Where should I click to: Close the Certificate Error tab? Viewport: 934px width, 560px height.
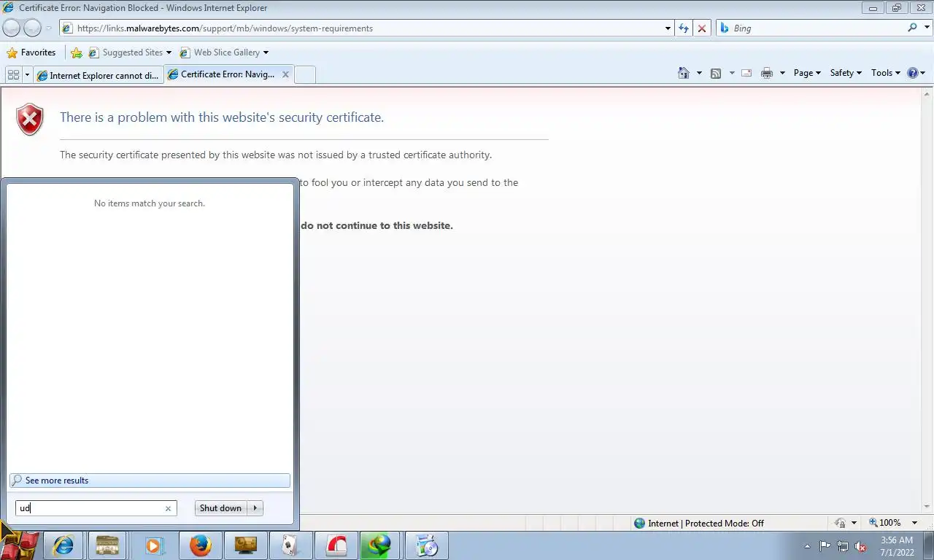click(285, 74)
